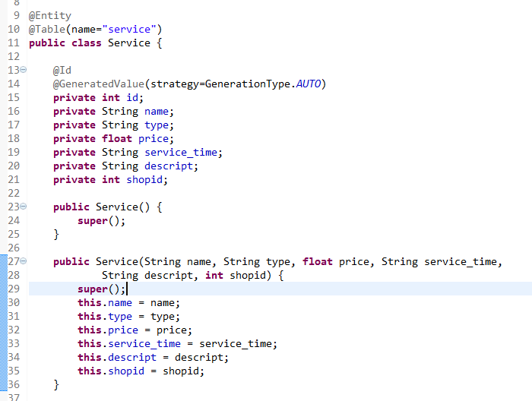Screen dimensions: 532x401
Task: Click line number 29 in the gutter
Action: click(14, 289)
